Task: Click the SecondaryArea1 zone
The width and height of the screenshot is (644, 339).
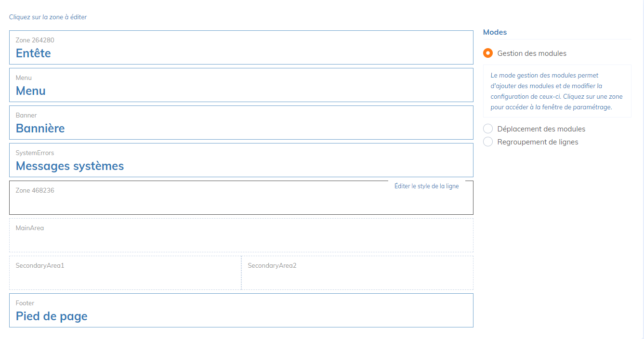Action: [125, 273]
